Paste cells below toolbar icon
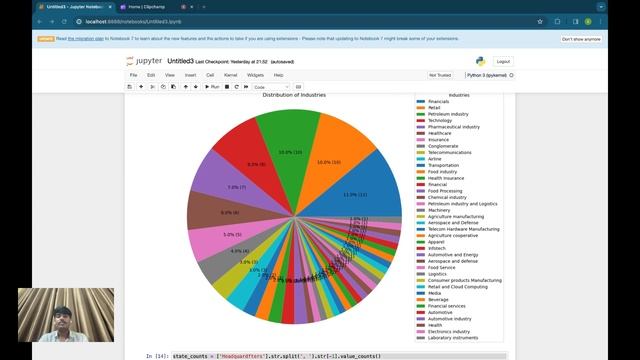 click(173, 87)
